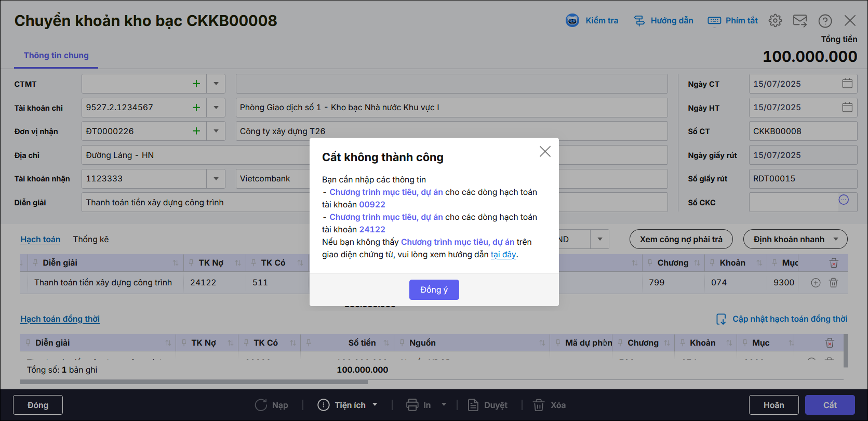Click the trash icon in Hạch toán đồng thời header
Viewport: 868px width, 421px height.
pyautogui.click(x=830, y=343)
